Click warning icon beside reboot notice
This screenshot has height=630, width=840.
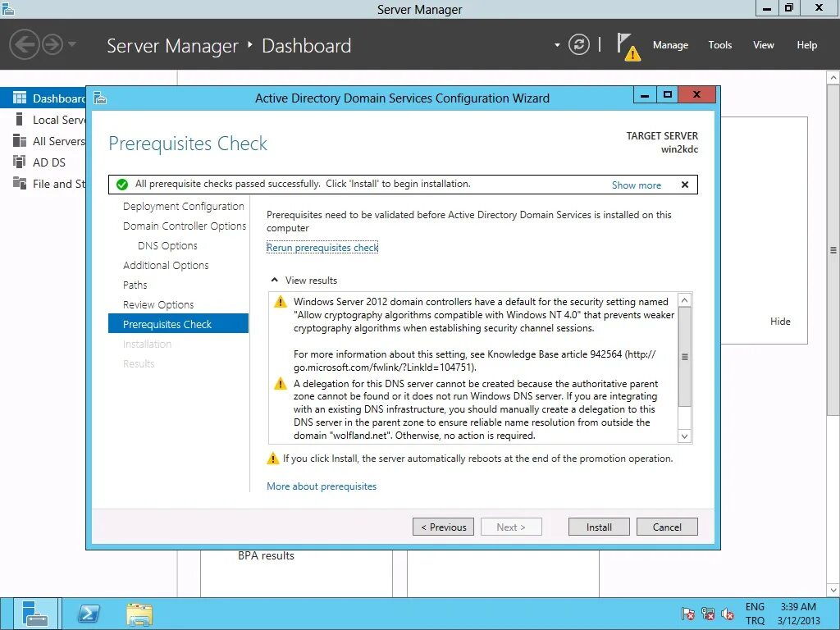pos(272,459)
